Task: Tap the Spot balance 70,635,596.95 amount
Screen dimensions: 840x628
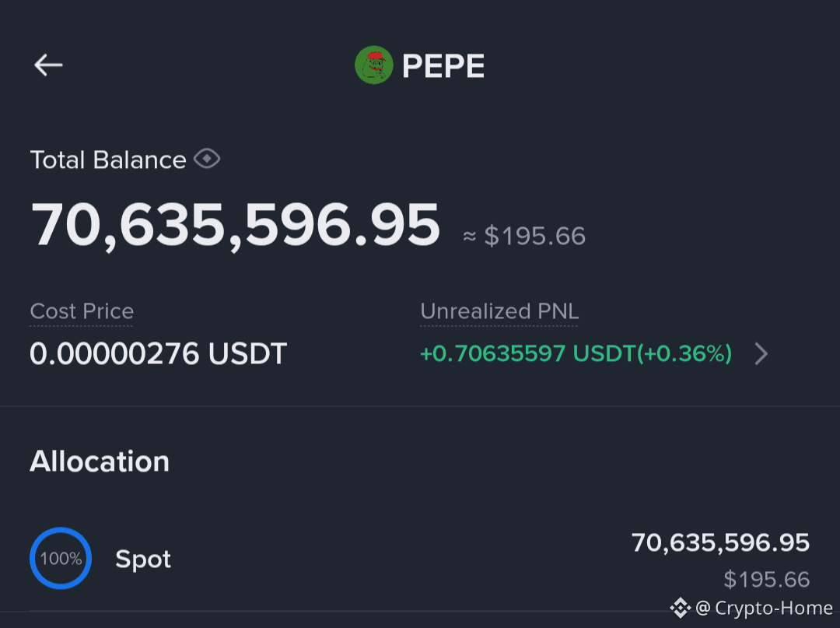Action: (720, 543)
